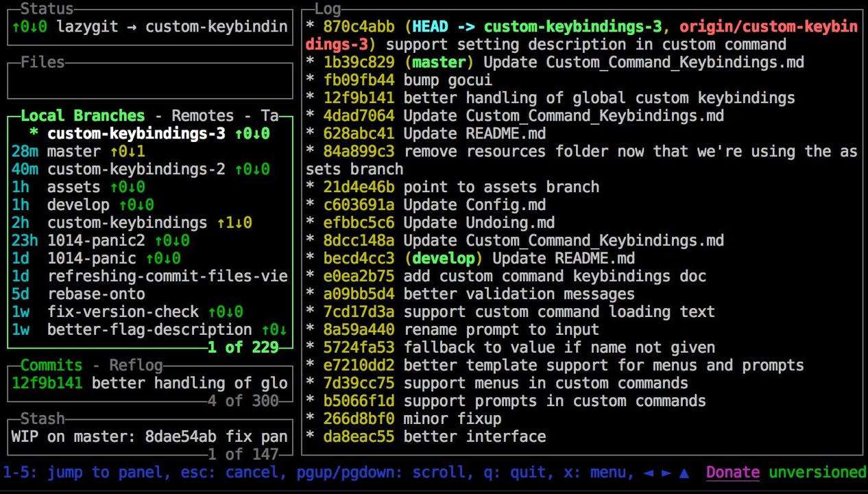Click the right arrow icon in bottom bar
Image resolution: width=868 pixels, height=494 pixels.
664,472
